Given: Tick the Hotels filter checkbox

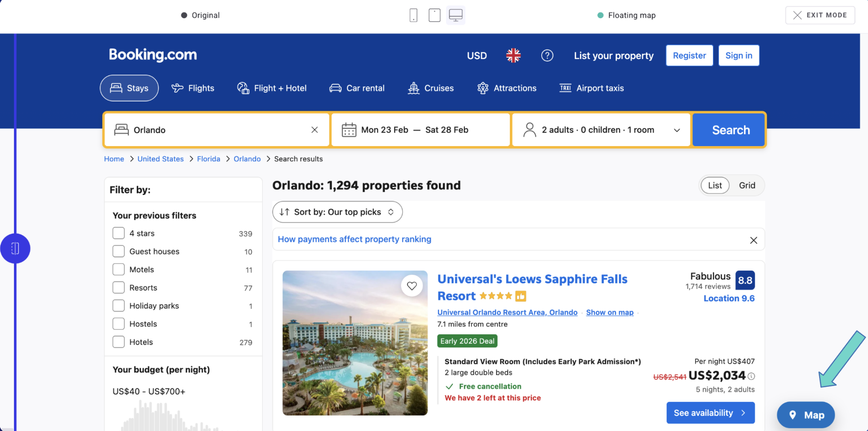Looking at the screenshot, I should 119,342.
